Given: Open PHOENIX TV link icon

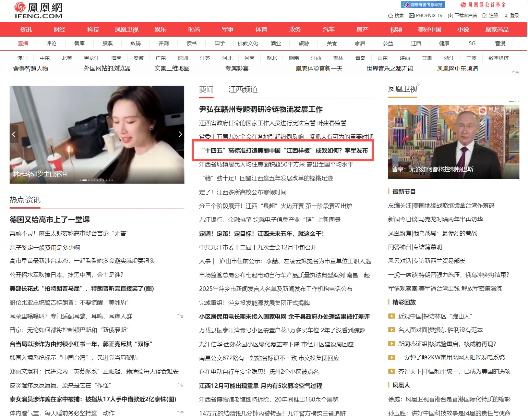Looking at the screenshot, I should (x=412, y=16).
